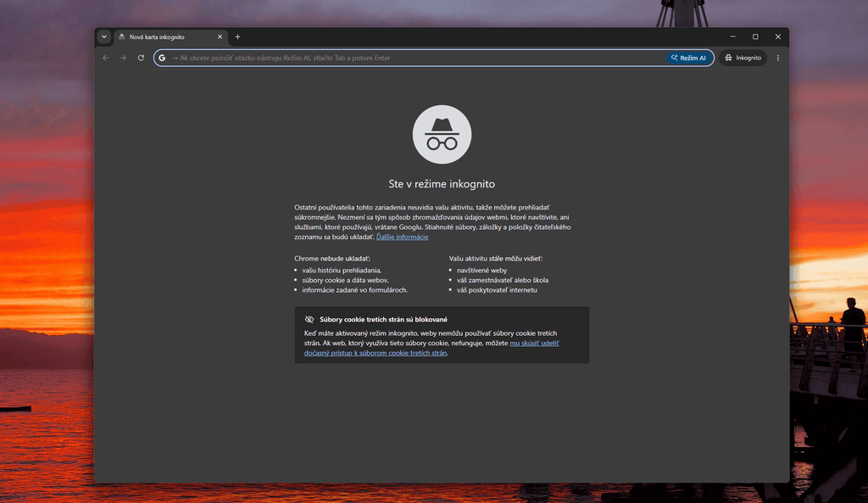Reload the page with refresh icon
The height and width of the screenshot is (503, 868).
tap(142, 58)
